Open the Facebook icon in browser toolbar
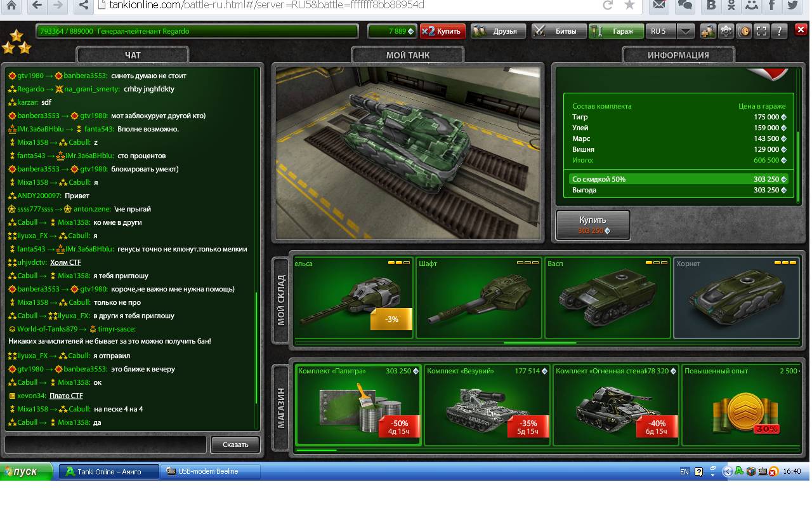Screen dimensions: 812x508 click(x=772, y=6)
